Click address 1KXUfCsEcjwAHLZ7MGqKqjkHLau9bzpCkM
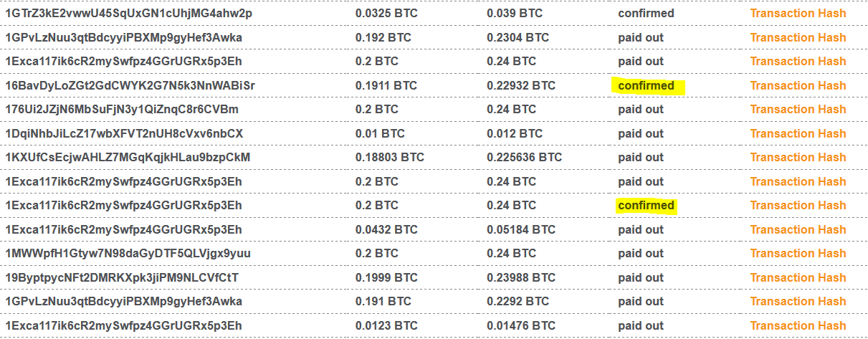Screen dimensions: 868x339 click(128, 158)
